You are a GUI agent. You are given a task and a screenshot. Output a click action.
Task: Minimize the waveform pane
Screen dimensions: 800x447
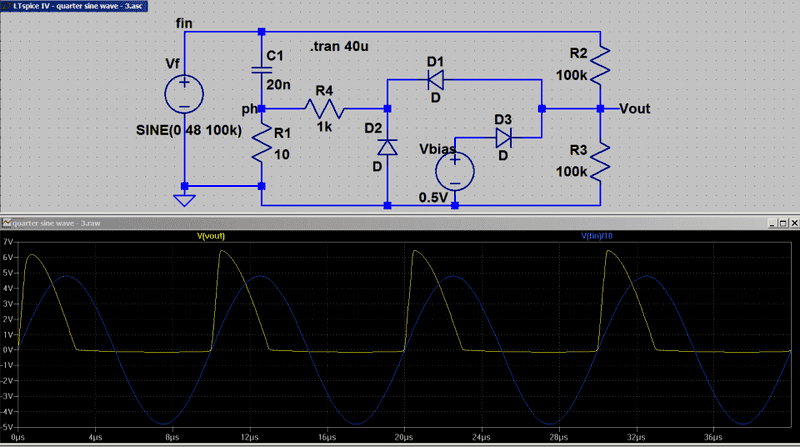tap(772, 223)
